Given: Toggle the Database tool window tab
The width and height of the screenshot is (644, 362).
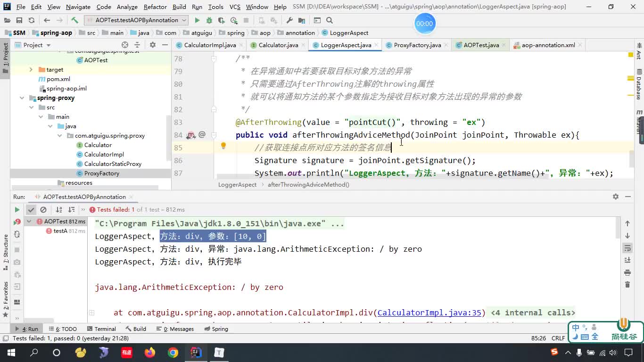Looking at the screenshot, I should pos(639,84).
